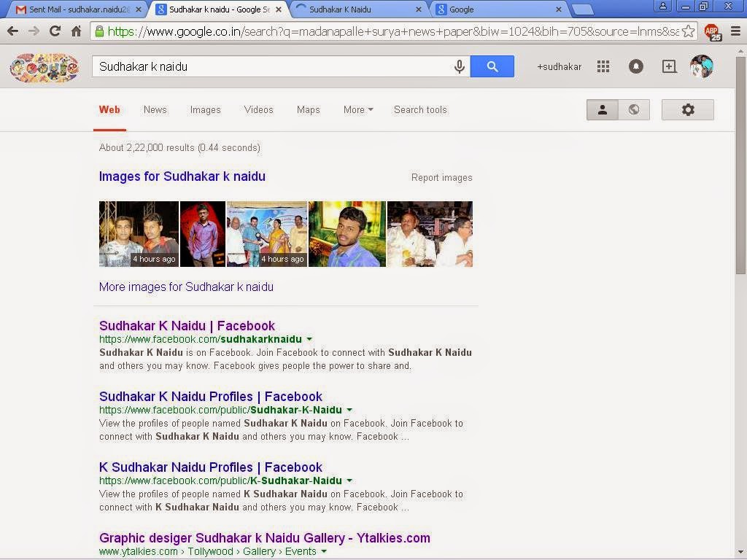This screenshot has width=747, height=560.
Task: Activate voice search microphone
Action: point(460,66)
